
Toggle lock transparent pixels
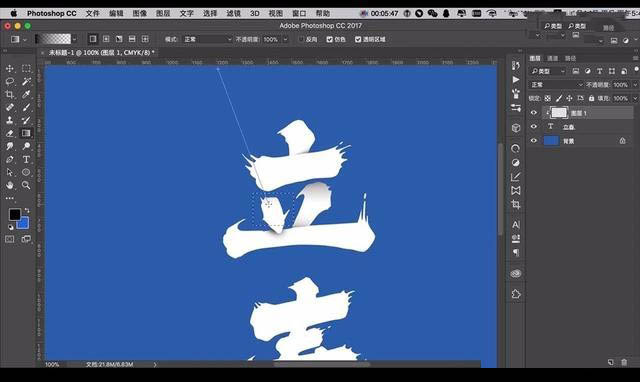548,98
